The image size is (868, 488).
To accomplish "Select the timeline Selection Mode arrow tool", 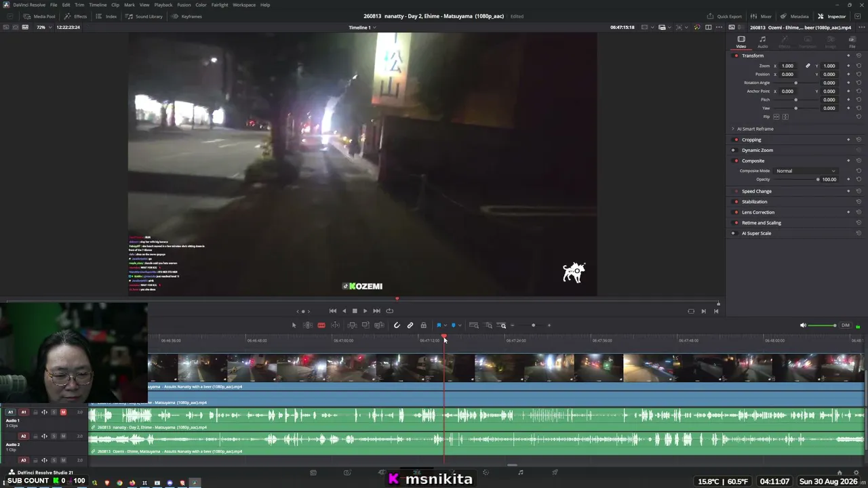I will click(294, 325).
